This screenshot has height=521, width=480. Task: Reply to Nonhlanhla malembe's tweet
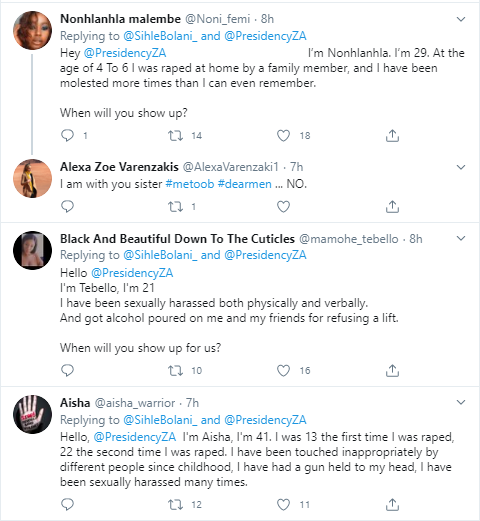click(x=67, y=136)
